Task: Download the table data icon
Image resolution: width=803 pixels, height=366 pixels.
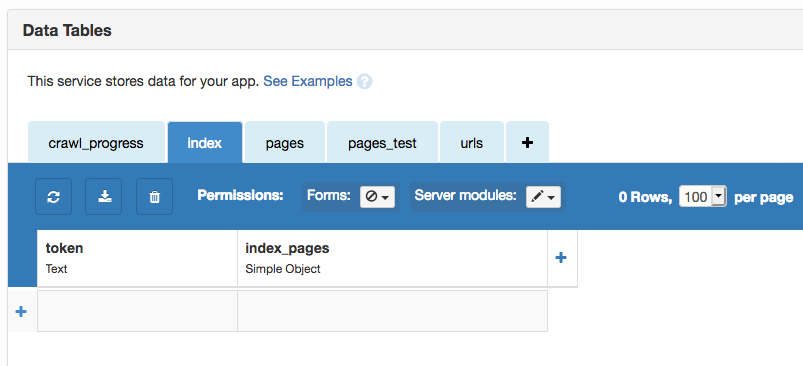Action: click(103, 197)
